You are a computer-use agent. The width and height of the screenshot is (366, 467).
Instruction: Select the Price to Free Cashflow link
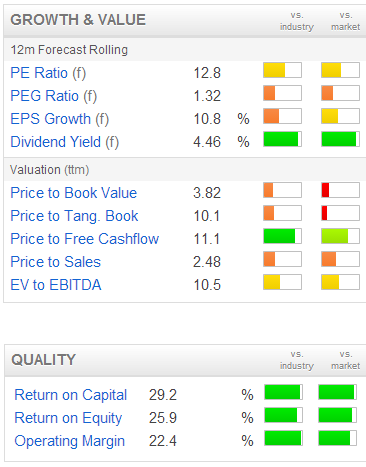[x=85, y=239]
